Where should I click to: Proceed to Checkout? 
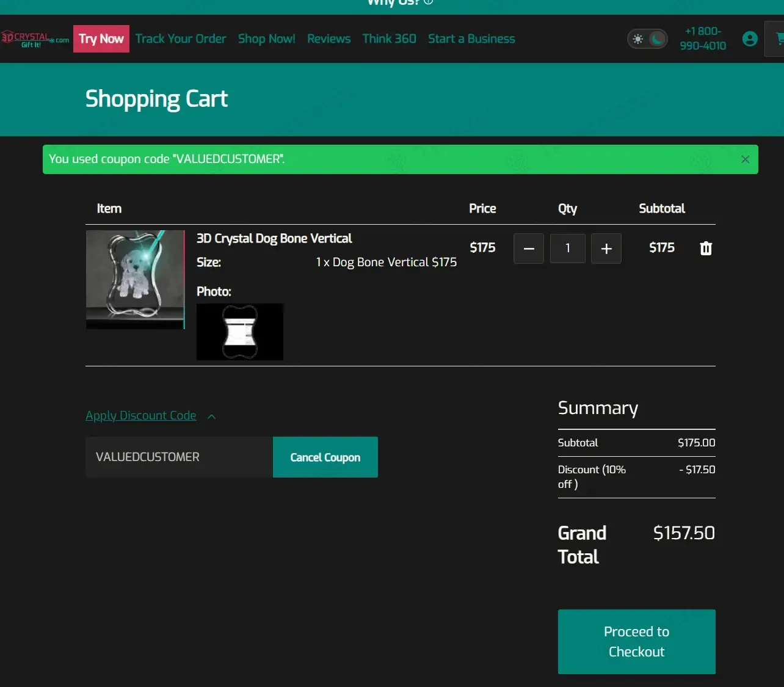click(x=637, y=642)
